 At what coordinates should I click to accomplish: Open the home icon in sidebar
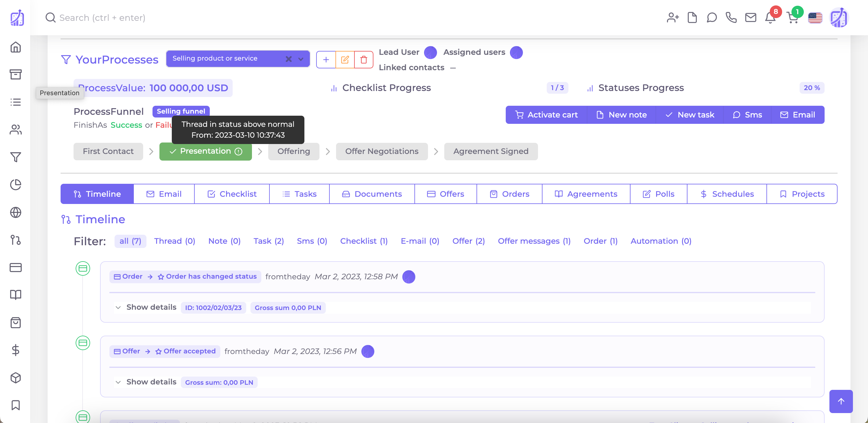click(x=15, y=47)
